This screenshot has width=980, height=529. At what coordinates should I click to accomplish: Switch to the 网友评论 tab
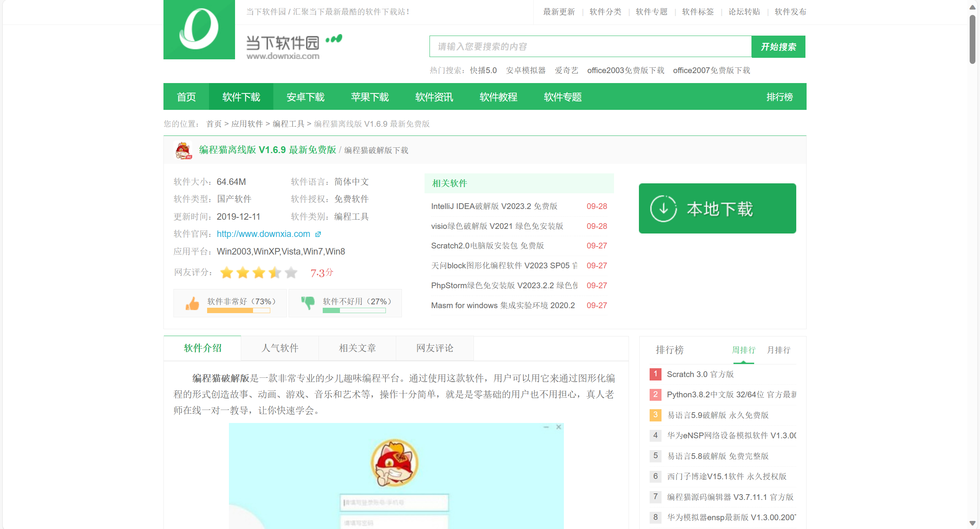(435, 348)
